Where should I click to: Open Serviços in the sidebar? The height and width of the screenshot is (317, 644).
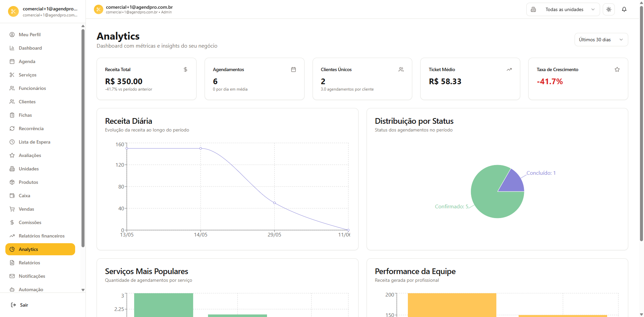click(40, 75)
